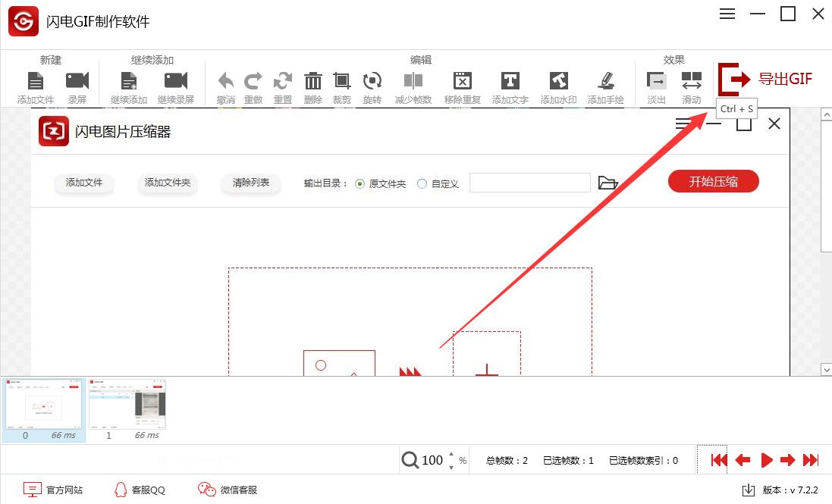The height and width of the screenshot is (504, 832).
Task: Choose the 自定义 custom output directory option
Action: pyautogui.click(x=422, y=183)
